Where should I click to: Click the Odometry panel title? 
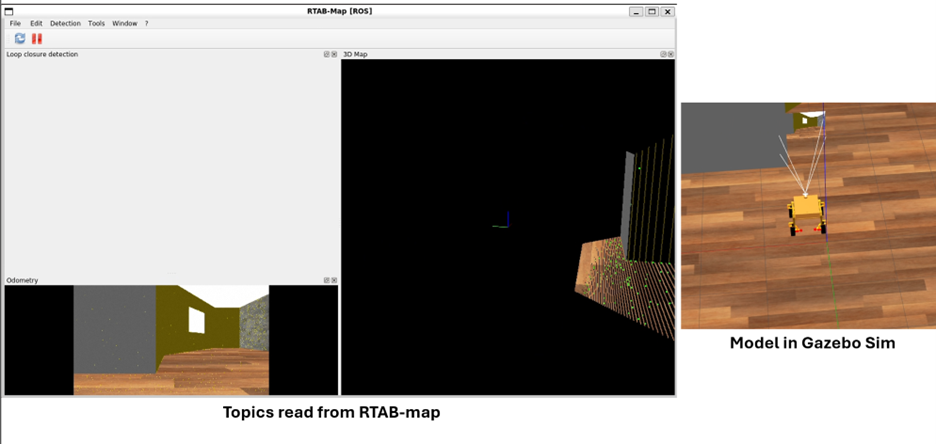click(x=22, y=280)
